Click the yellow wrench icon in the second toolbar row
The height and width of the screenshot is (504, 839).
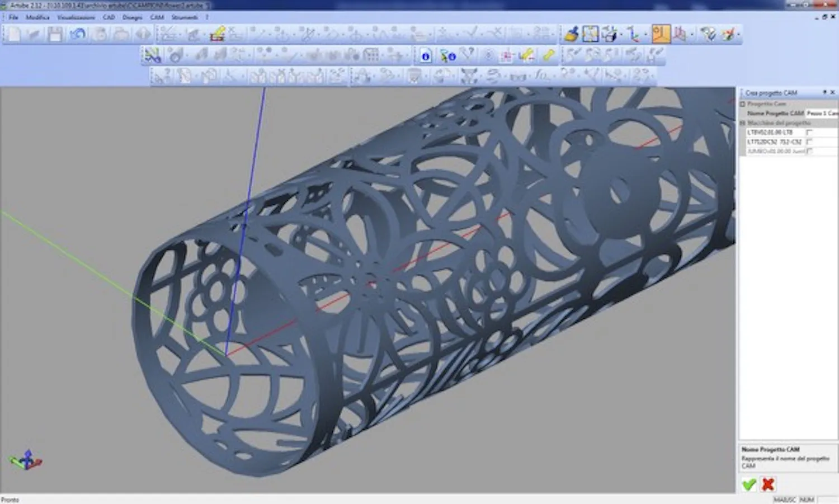(x=549, y=55)
